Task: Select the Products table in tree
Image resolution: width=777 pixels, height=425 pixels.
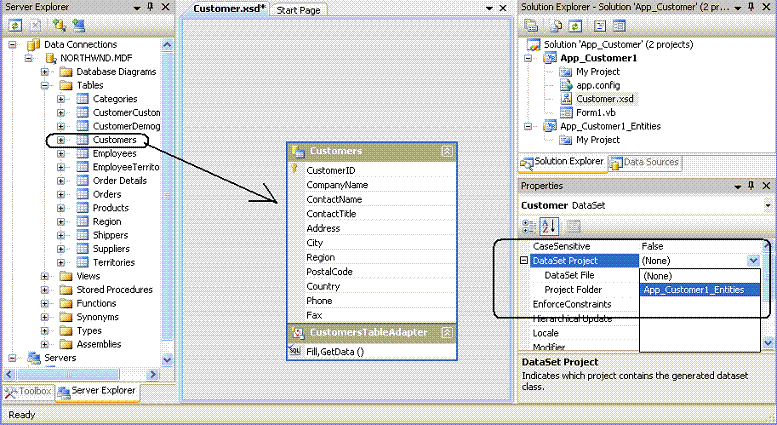Action: 111,208
